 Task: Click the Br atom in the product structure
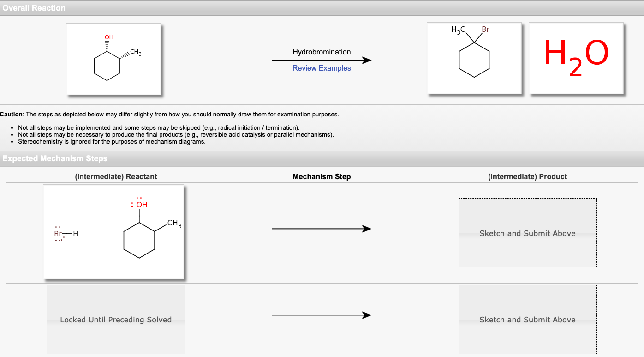(485, 29)
